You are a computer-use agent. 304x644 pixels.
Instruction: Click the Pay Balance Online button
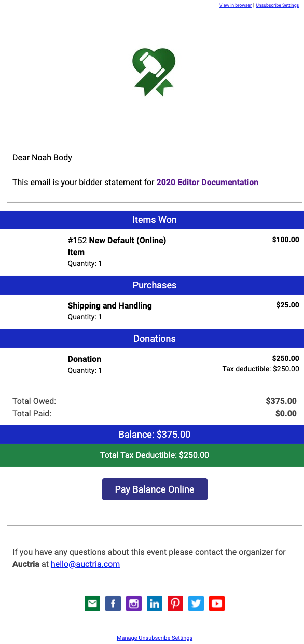tap(155, 489)
